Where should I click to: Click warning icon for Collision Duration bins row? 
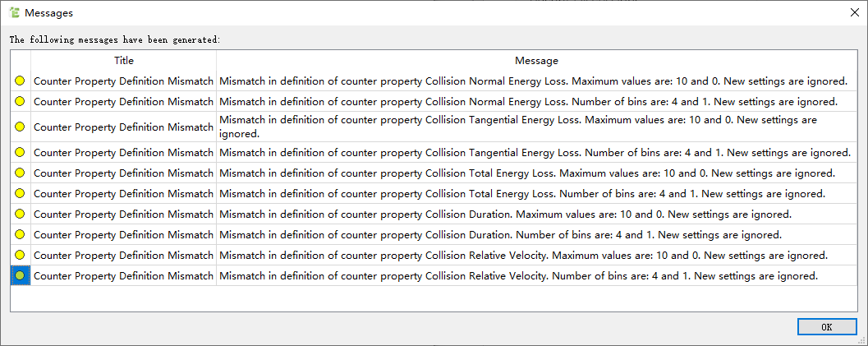tap(20, 235)
